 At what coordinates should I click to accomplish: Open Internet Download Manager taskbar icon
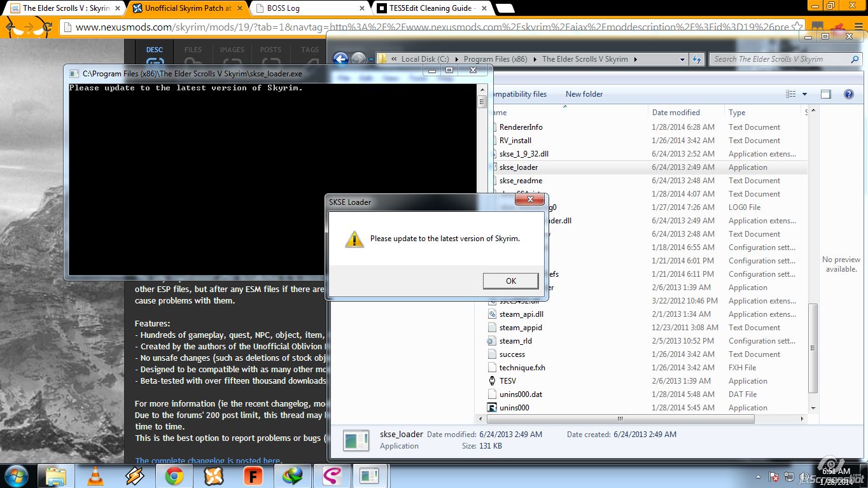pos(292,476)
